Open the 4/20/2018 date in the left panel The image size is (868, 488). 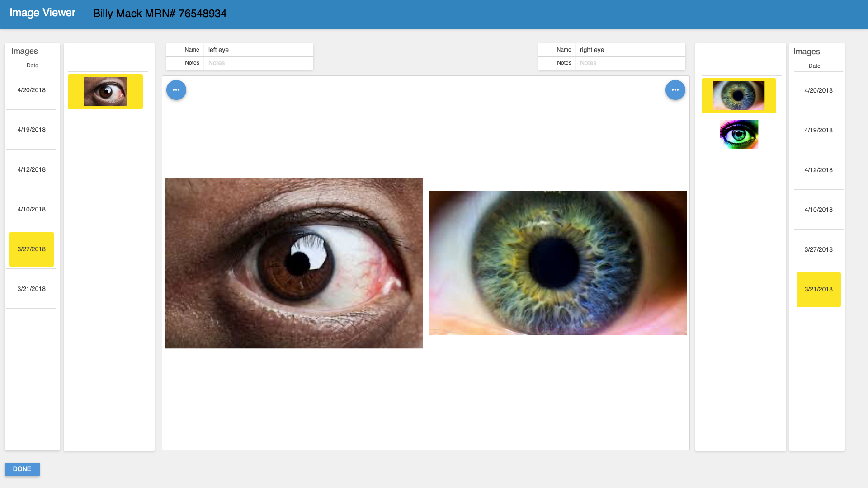[x=31, y=90]
